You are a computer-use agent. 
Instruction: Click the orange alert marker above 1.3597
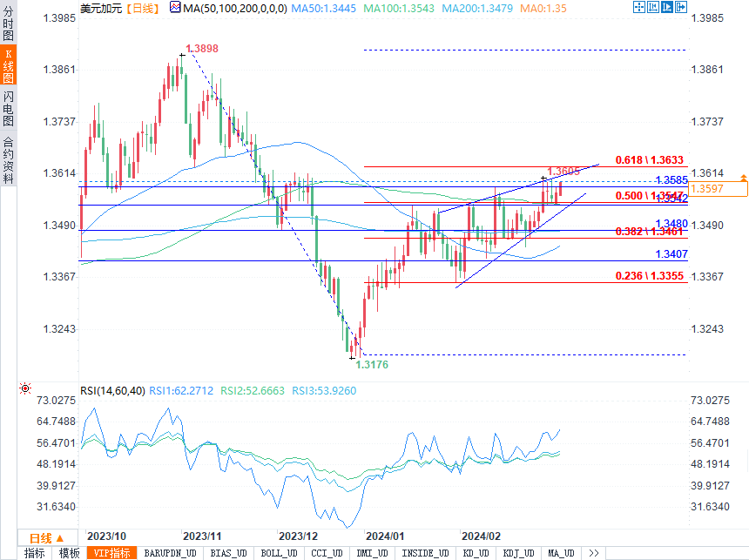[743, 178]
